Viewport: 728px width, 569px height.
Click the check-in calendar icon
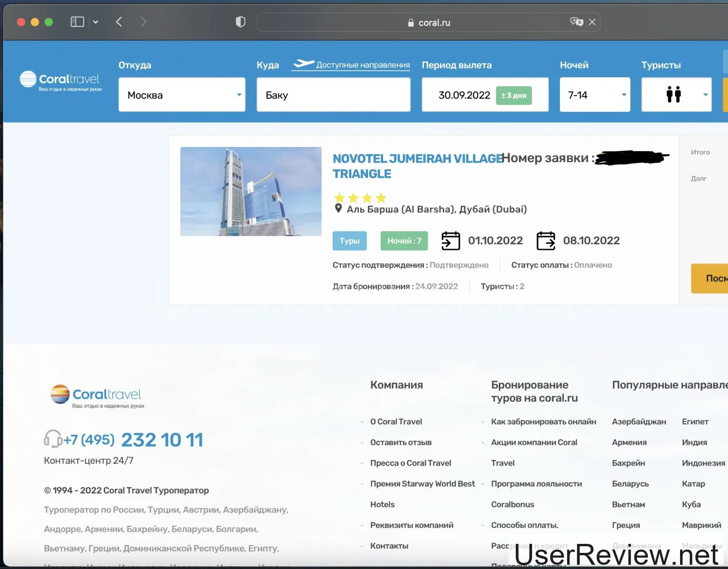pyautogui.click(x=450, y=241)
